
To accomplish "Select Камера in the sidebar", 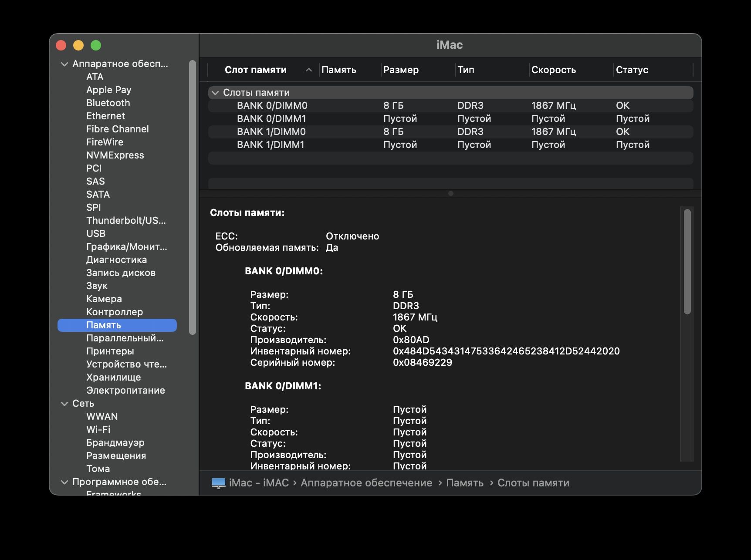I will 104,299.
